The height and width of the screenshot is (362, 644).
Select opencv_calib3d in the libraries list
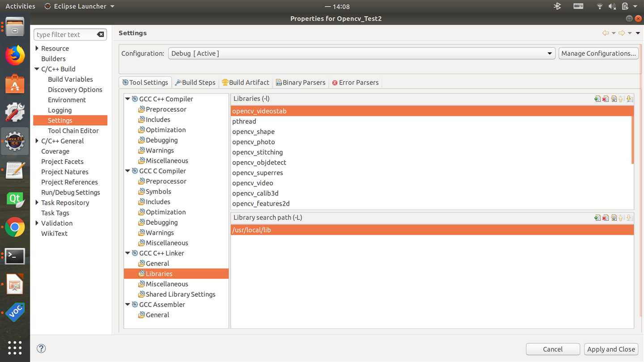coord(432,193)
